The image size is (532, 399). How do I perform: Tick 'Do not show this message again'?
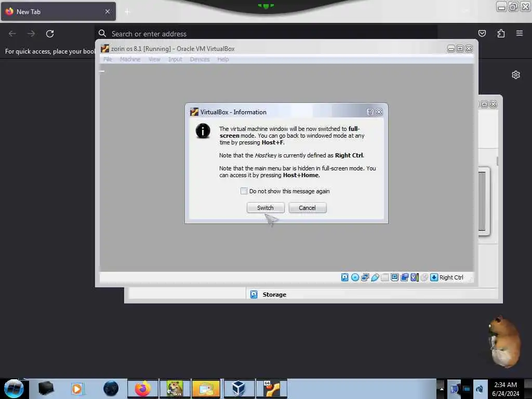pos(244,191)
